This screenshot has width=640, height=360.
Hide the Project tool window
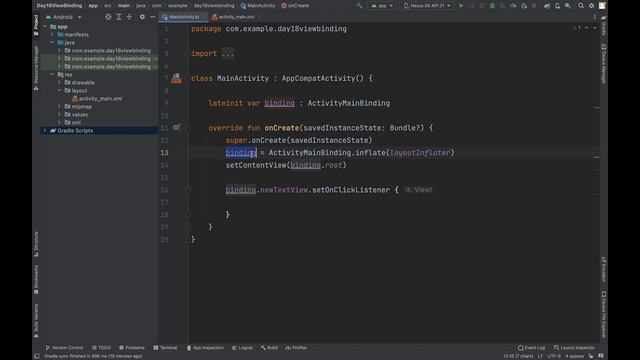pos(153,17)
